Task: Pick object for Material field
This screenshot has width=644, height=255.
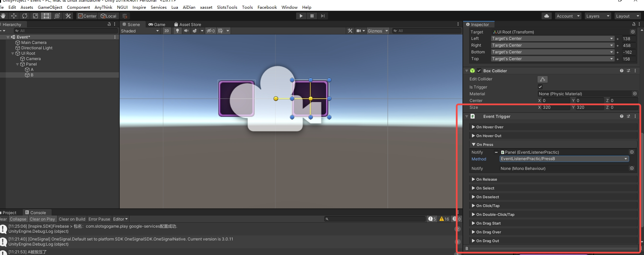Action: 635,94
